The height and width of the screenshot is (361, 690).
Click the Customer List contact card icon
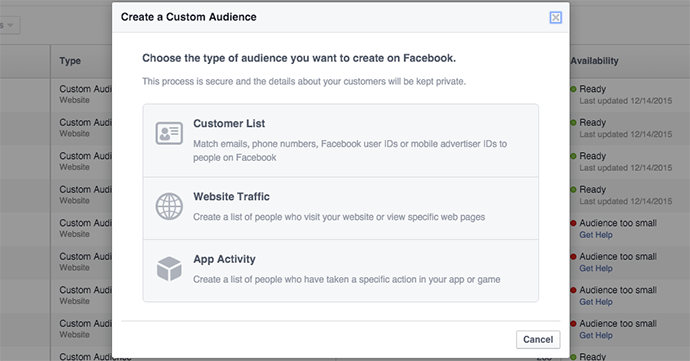[x=169, y=133]
